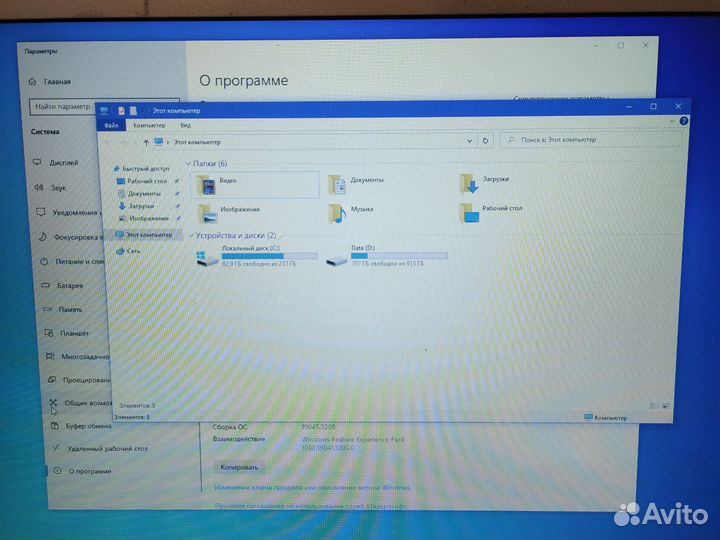Expand the address bar history dropdown
The height and width of the screenshot is (540, 720).
[x=469, y=141]
